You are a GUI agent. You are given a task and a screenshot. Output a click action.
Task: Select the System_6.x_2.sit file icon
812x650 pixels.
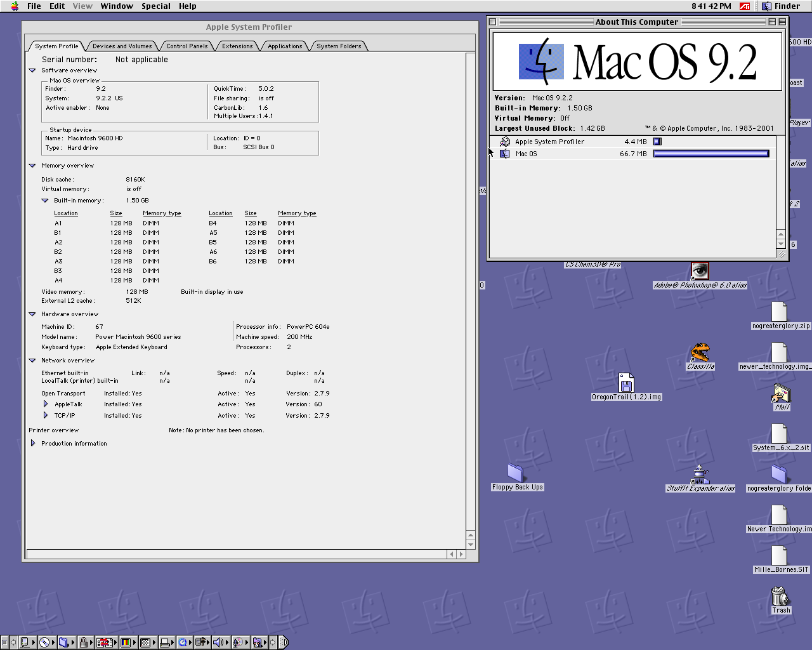point(780,434)
